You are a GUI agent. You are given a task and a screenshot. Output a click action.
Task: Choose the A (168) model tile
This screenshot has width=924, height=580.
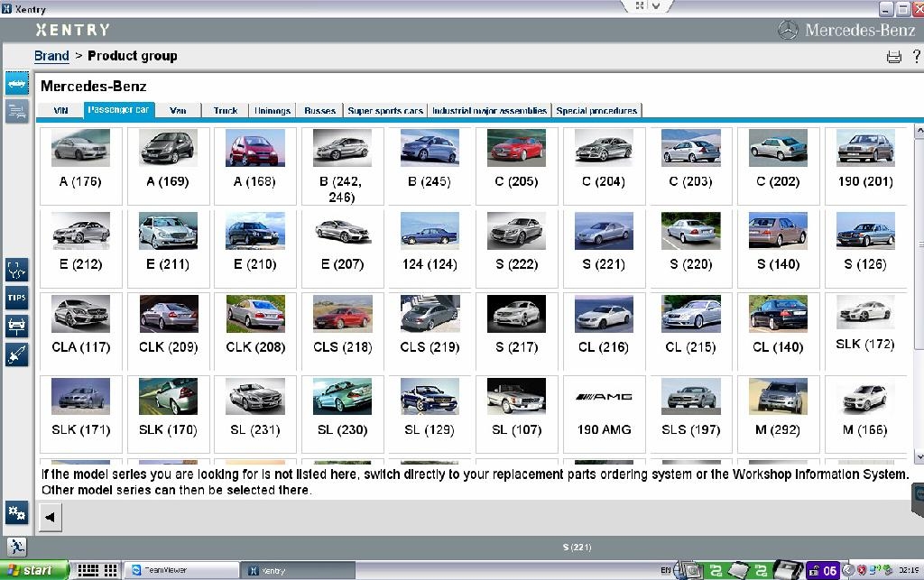[255, 166]
